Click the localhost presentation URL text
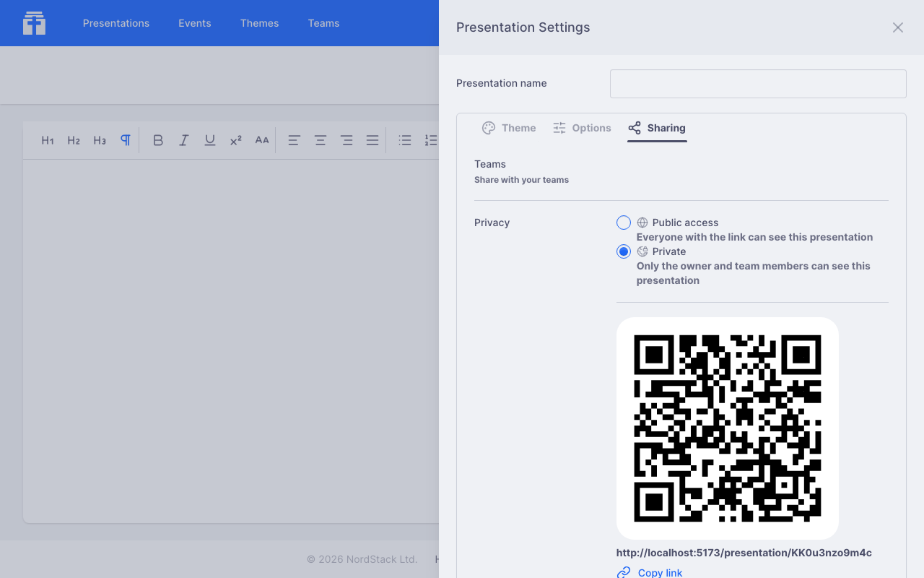The width and height of the screenshot is (924, 578). pos(744,553)
